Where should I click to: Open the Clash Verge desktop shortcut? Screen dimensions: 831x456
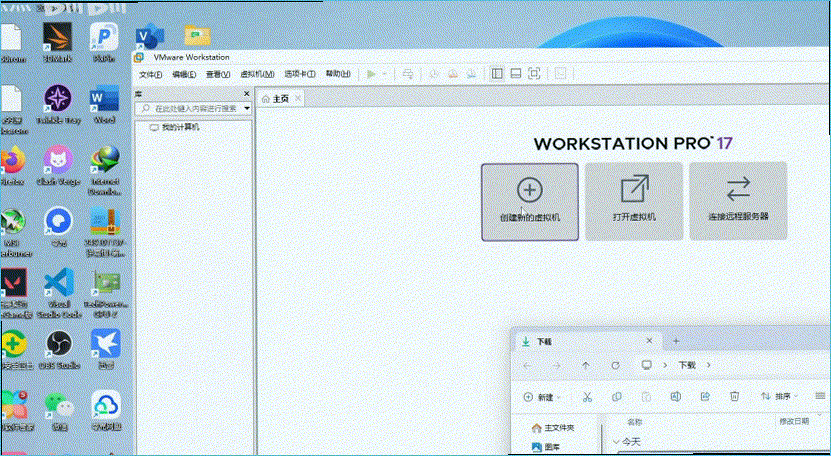point(58,166)
